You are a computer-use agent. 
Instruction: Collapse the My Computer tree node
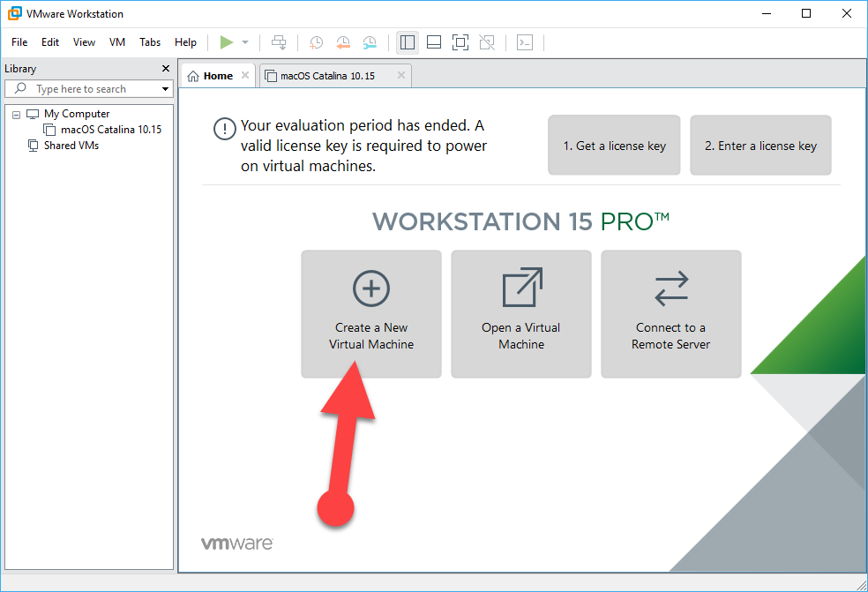(15, 113)
